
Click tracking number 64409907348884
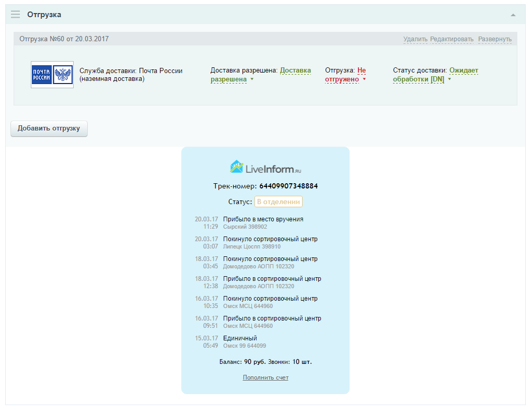(288, 186)
